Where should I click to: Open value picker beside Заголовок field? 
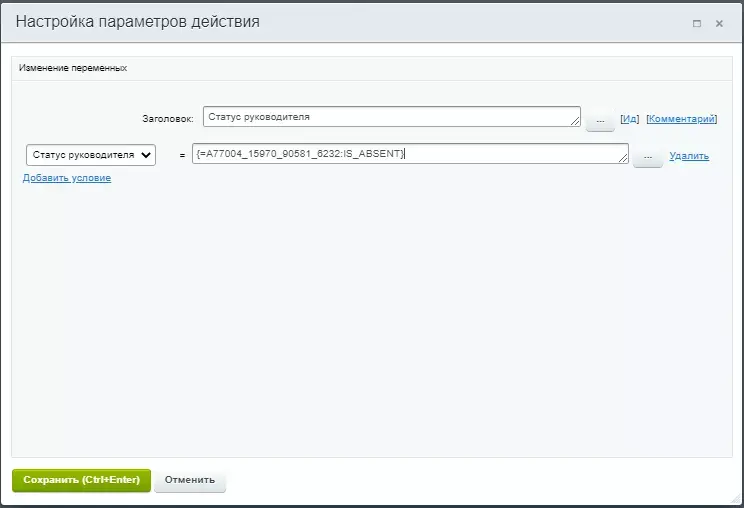coord(600,121)
